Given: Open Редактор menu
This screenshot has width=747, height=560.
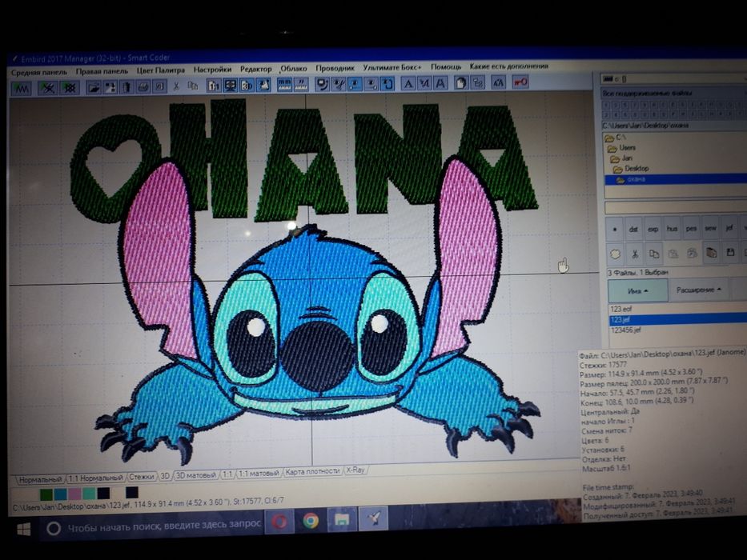Looking at the screenshot, I should click(256, 69).
